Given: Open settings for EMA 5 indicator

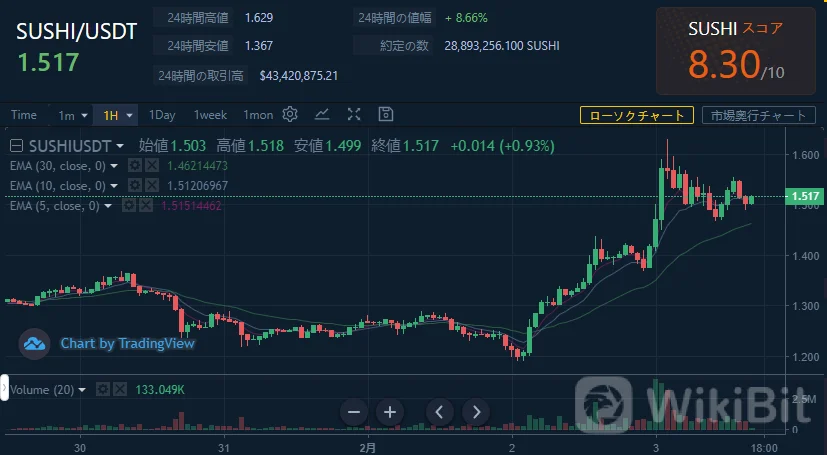Looking at the screenshot, I should coord(129,206).
